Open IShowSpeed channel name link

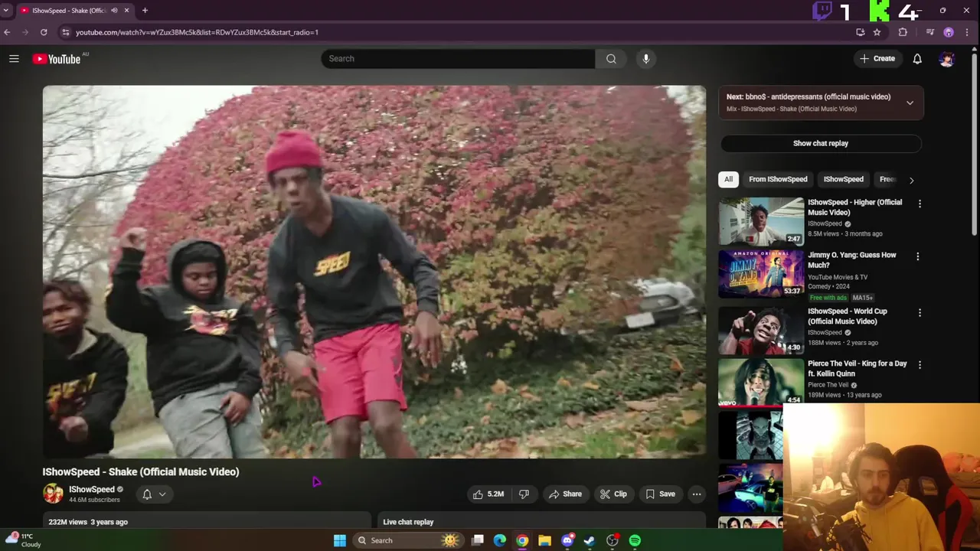pos(92,489)
